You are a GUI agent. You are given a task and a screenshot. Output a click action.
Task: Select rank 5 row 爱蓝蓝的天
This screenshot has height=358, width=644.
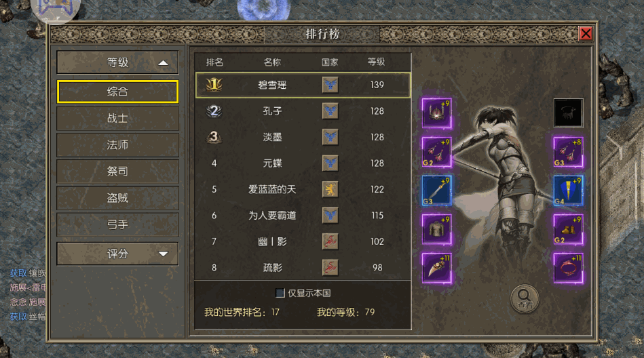303,189
